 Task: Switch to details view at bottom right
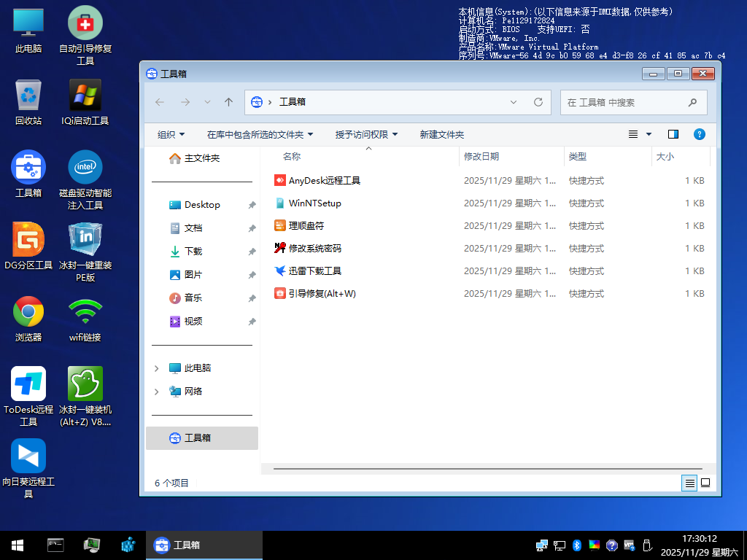point(689,483)
